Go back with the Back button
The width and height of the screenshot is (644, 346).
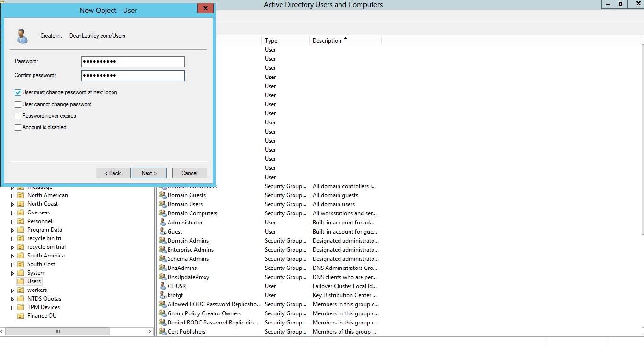click(x=113, y=173)
